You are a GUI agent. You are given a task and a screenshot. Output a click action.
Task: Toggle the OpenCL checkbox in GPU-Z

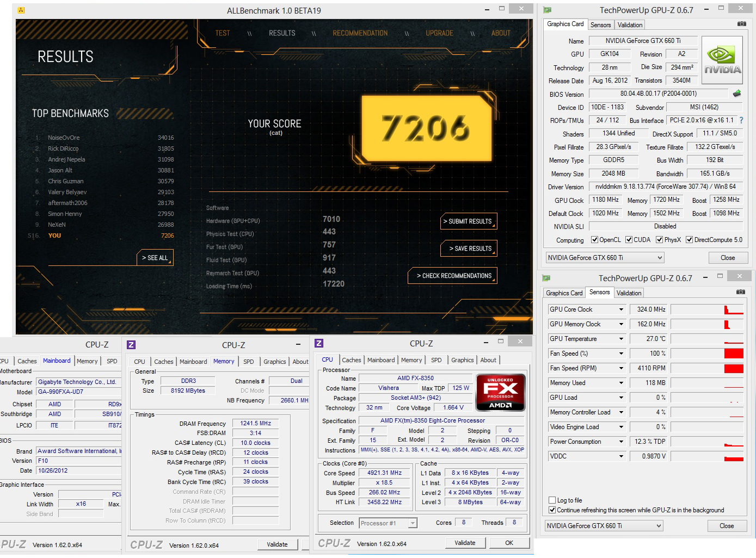(x=595, y=240)
